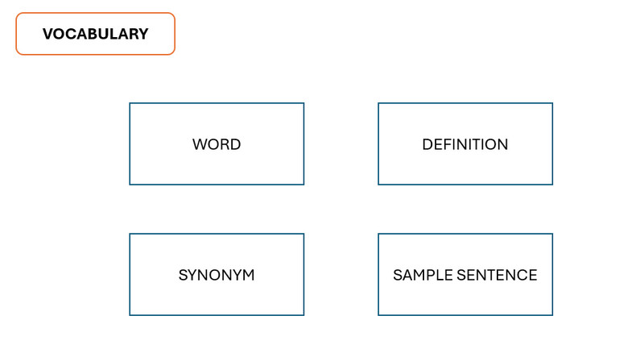Select the WORD box
The image size is (644, 349).
tap(217, 144)
